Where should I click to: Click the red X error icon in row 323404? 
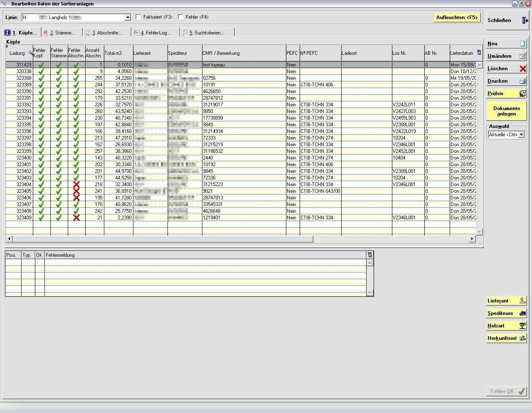tap(76, 184)
